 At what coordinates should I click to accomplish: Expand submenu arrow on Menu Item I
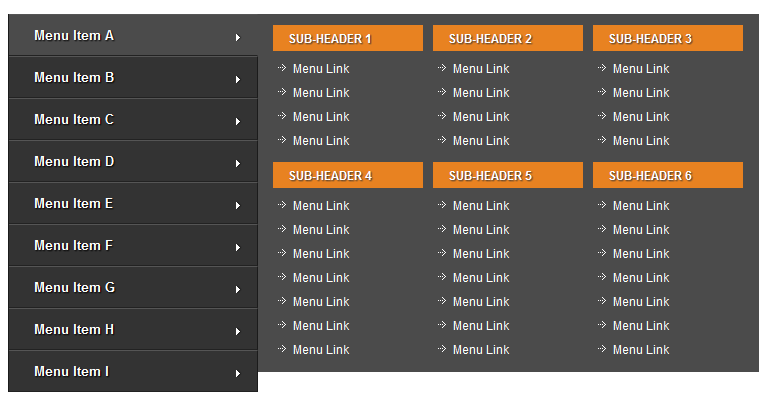[238, 373]
